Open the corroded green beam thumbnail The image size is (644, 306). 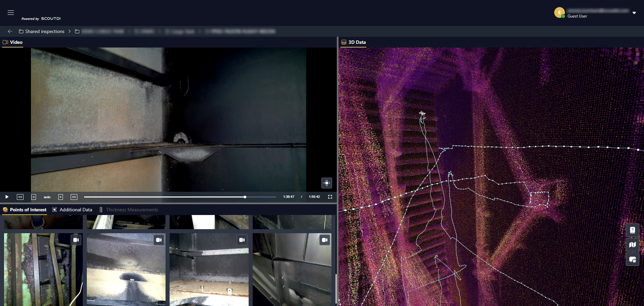43,270
